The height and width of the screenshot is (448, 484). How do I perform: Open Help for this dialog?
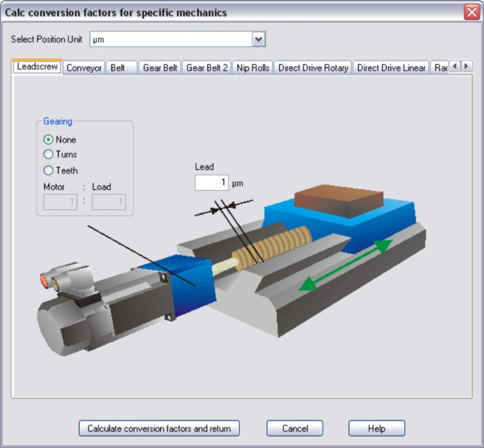376,428
